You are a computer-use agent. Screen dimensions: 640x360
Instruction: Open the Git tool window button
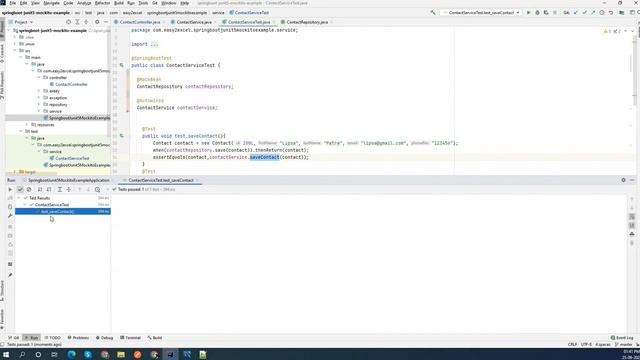point(14,338)
